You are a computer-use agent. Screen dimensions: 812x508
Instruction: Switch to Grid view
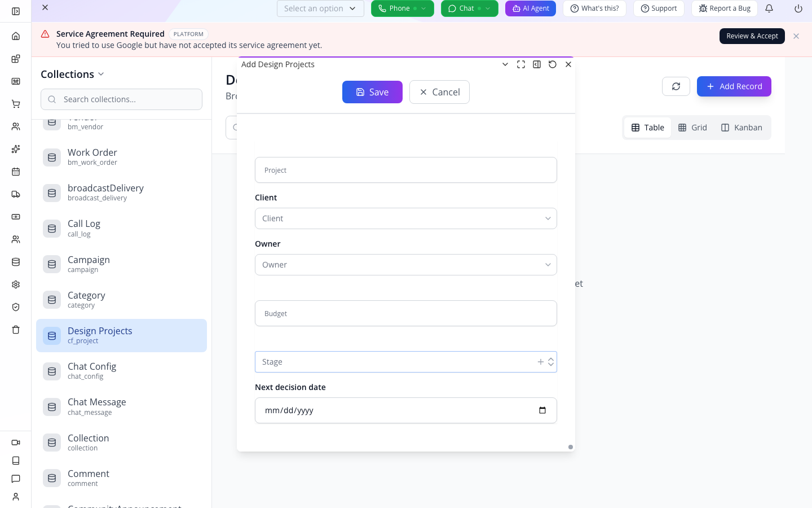pyautogui.click(x=692, y=128)
